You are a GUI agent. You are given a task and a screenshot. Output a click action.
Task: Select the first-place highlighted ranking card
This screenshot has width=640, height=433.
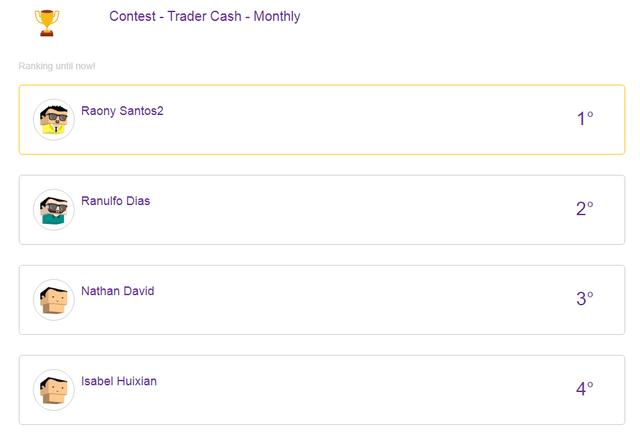point(322,120)
